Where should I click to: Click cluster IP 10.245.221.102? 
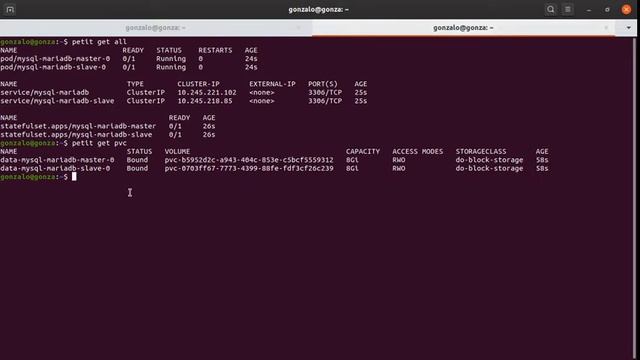pos(207,92)
